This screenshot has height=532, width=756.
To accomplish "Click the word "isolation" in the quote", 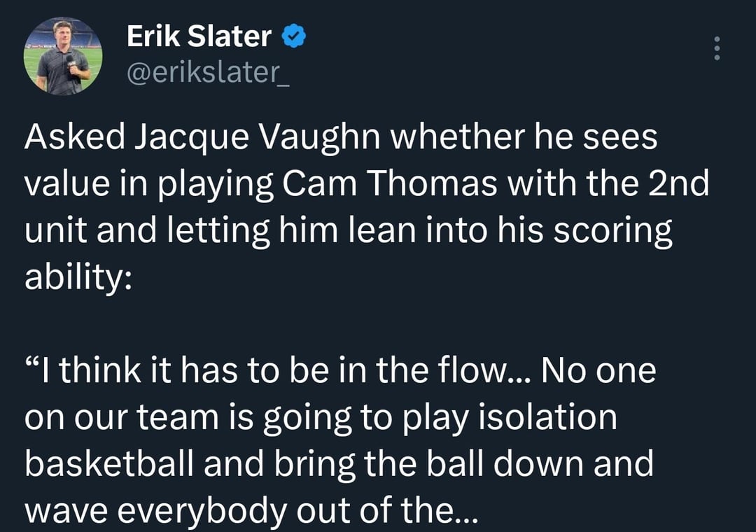I will 549,418.
